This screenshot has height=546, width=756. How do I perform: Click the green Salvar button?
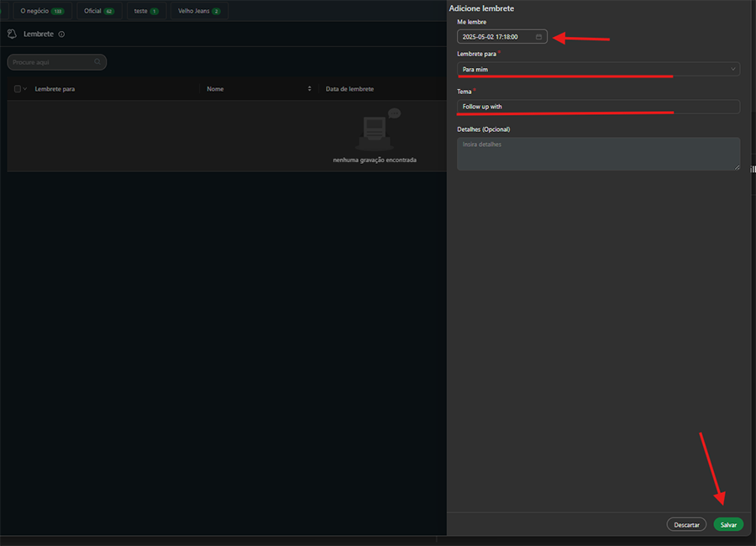tap(728, 524)
